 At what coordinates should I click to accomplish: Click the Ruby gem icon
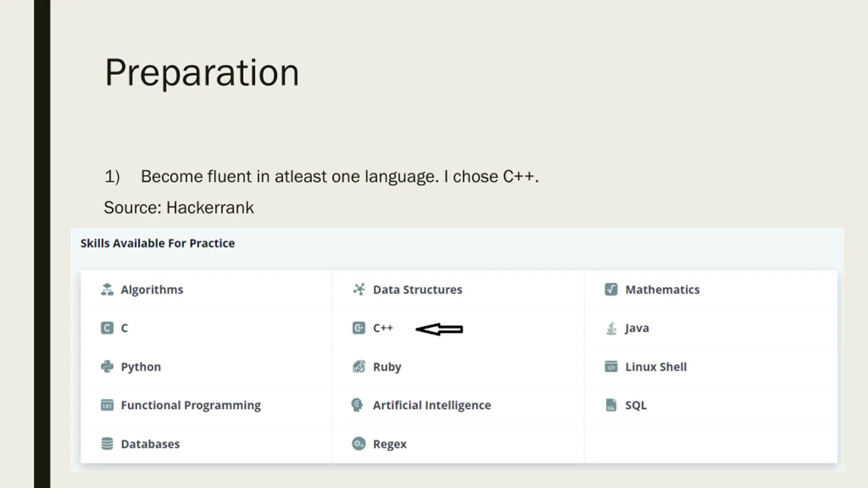359,367
